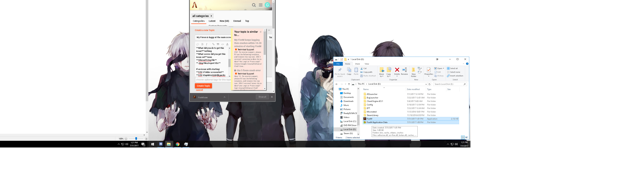Click cancel link under Create Topic

click(199, 90)
